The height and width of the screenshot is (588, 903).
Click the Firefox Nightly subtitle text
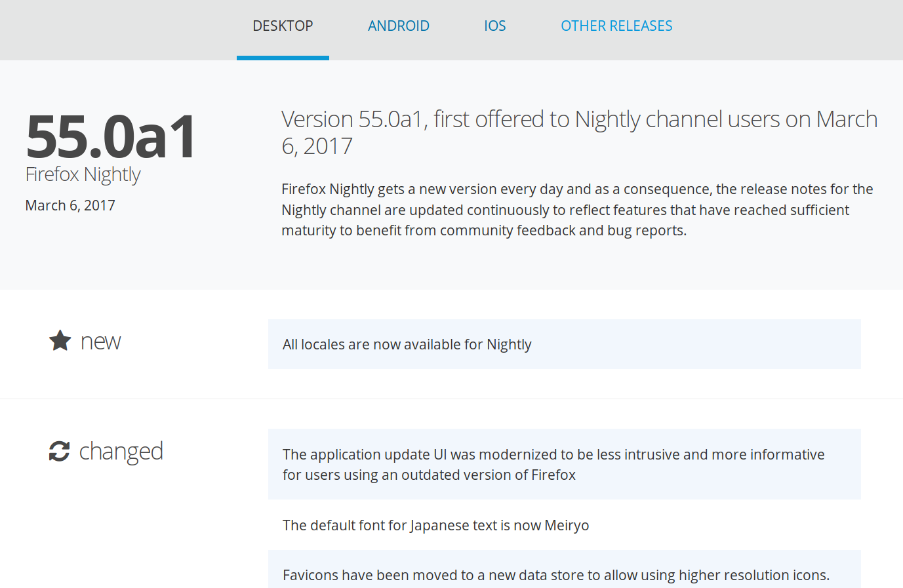point(83,174)
